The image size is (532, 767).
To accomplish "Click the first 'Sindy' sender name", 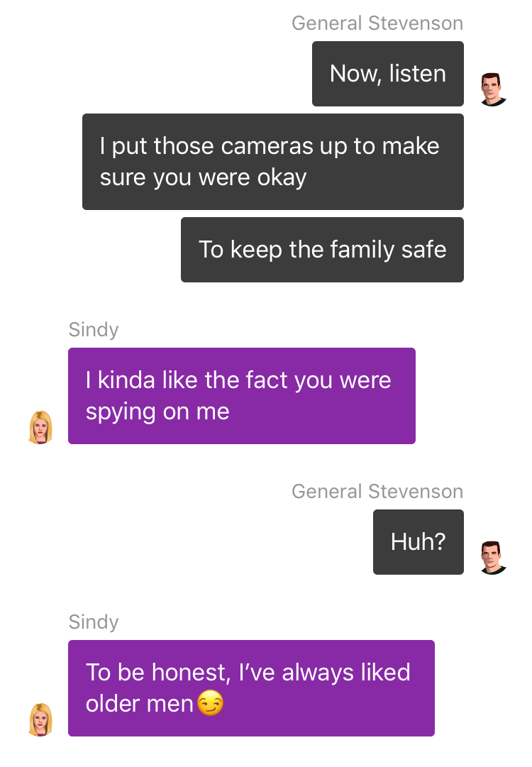I will click(94, 330).
